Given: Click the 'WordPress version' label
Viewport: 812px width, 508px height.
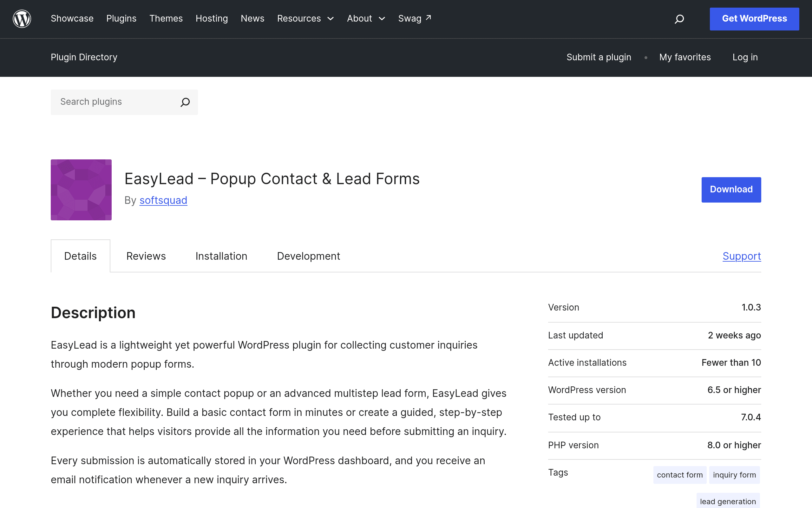Looking at the screenshot, I should [587, 390].
